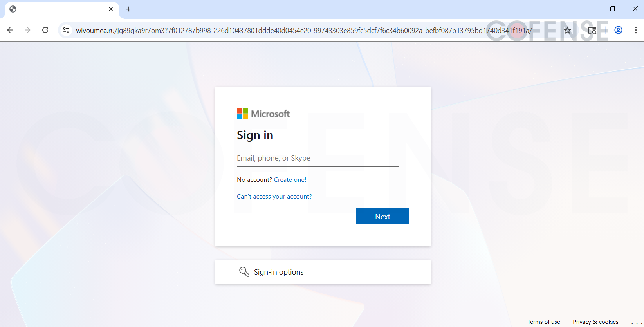Open the Terms of use link
This screenshot has height=327, width=644.
(x=543, y=322)
